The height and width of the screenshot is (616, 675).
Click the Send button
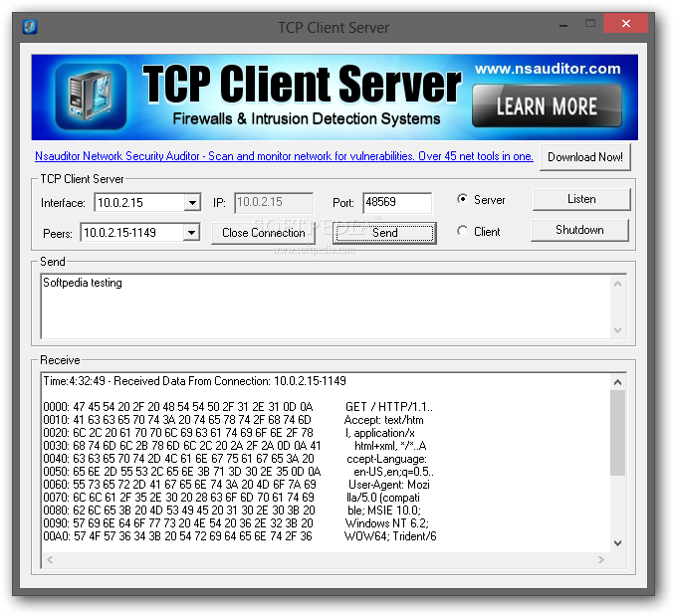(x=384, y=233)
